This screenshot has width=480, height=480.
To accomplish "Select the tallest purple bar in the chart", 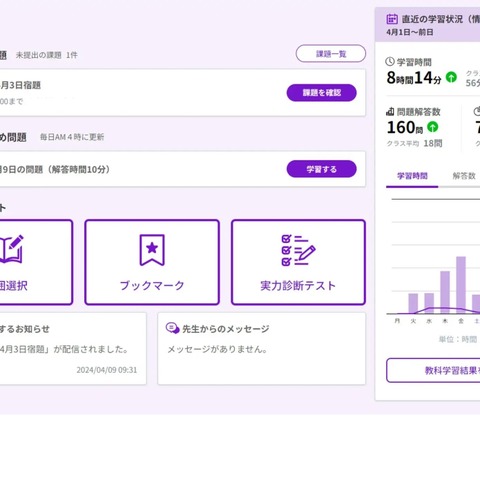I will pos(461,285).
